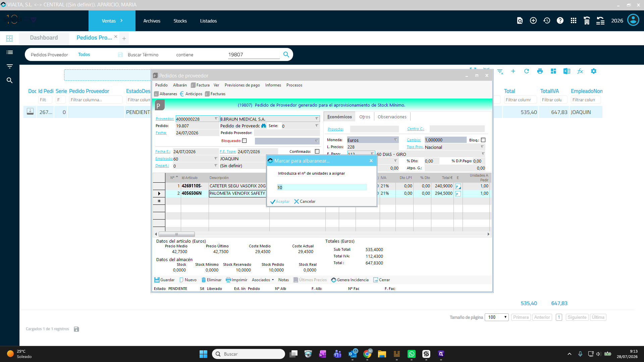
Task: Expand the Proveedor code dropdown
Action: pos(216,119)
